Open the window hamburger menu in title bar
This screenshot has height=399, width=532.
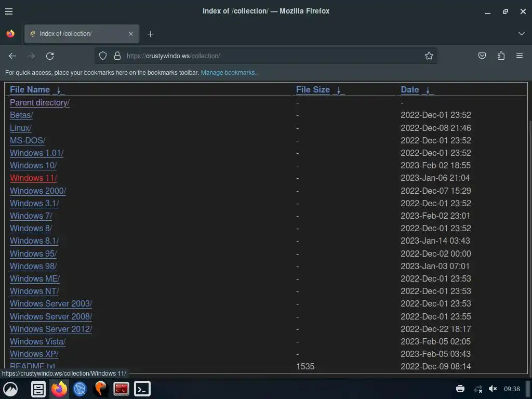pos(9,11)
